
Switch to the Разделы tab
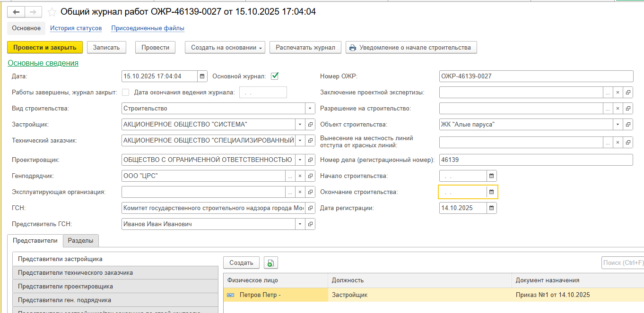click(x=80, y=241)
